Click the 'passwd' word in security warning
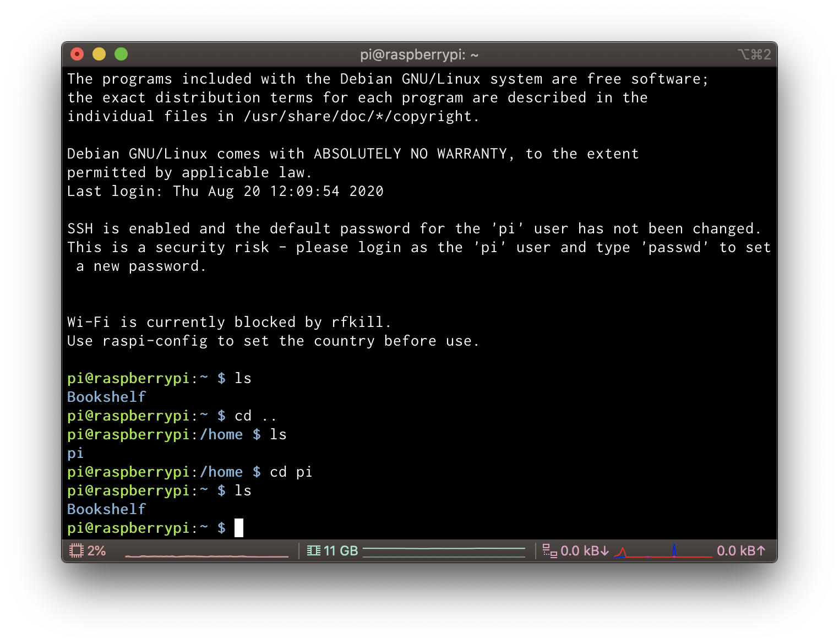Screen dimensions: 839x644 pos(675,247)
